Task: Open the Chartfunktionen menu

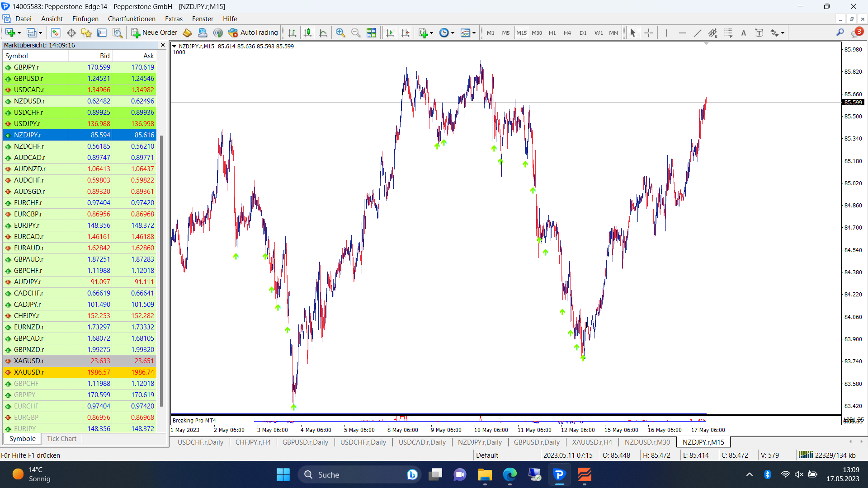Action: pos(131,19)
